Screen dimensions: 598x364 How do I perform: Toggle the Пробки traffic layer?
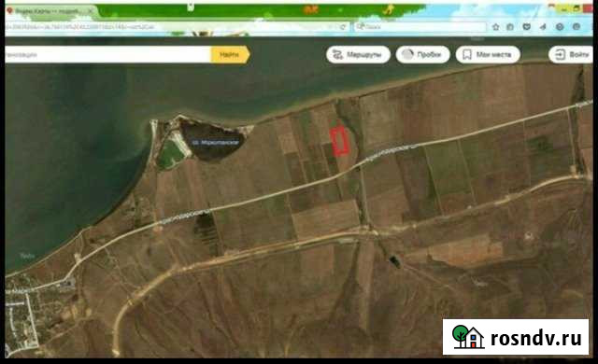(422, 55)
